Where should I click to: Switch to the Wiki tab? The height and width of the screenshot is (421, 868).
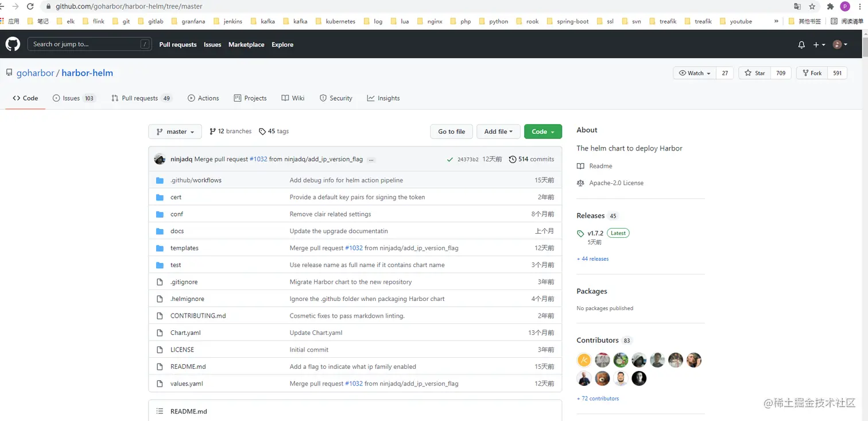click(293, 98)
